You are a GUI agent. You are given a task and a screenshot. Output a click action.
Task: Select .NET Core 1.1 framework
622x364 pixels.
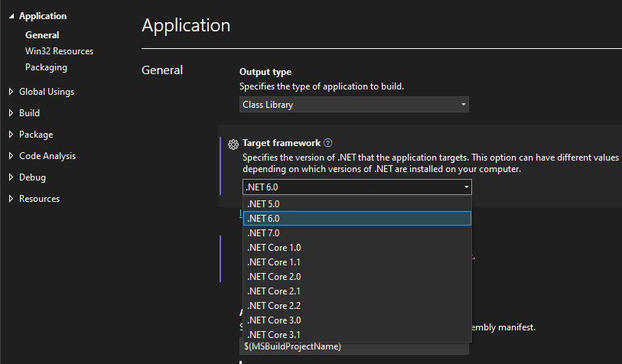click(357, 262)
